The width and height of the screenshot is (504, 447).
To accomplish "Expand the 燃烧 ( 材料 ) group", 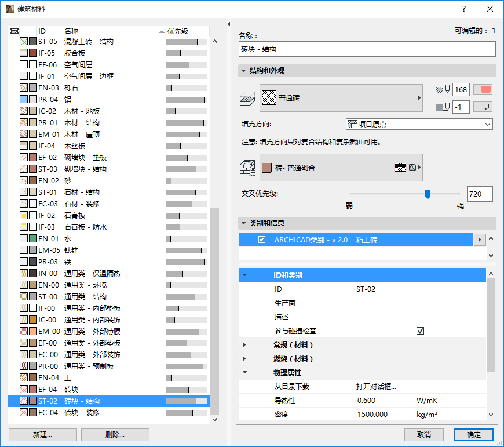I will coord(244,358).
